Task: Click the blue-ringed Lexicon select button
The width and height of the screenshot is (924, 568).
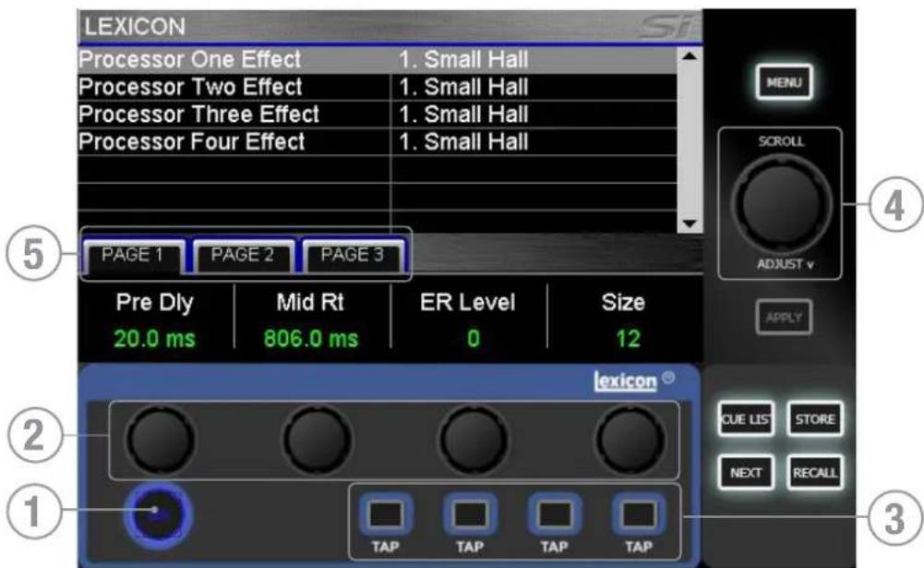Action: [158, 514]
